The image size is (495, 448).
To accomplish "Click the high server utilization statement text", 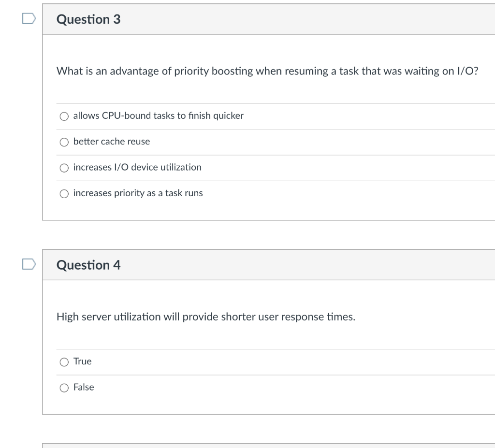I will click(205, 317).
